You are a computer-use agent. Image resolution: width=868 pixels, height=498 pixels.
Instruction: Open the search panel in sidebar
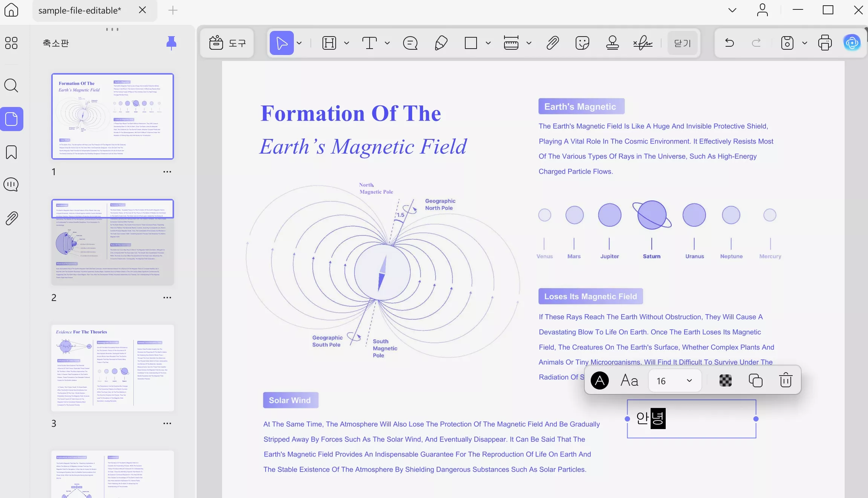click(11, 86)
